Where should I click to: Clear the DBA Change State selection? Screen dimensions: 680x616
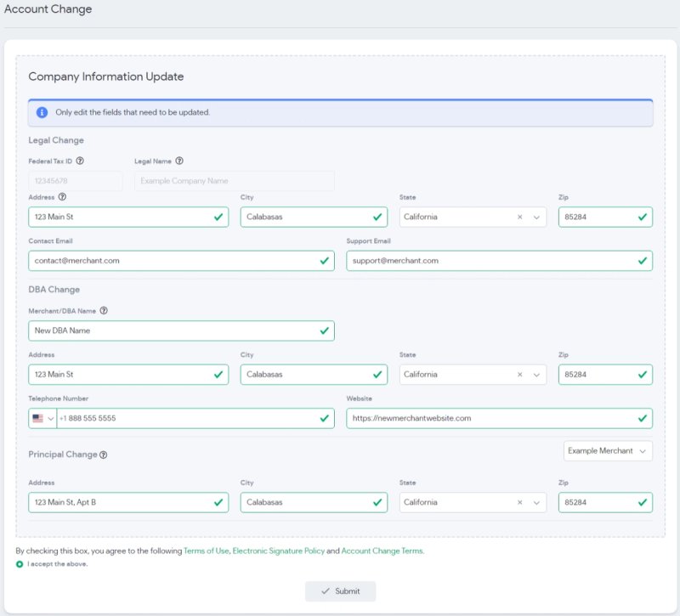click(x=519, y=375)
